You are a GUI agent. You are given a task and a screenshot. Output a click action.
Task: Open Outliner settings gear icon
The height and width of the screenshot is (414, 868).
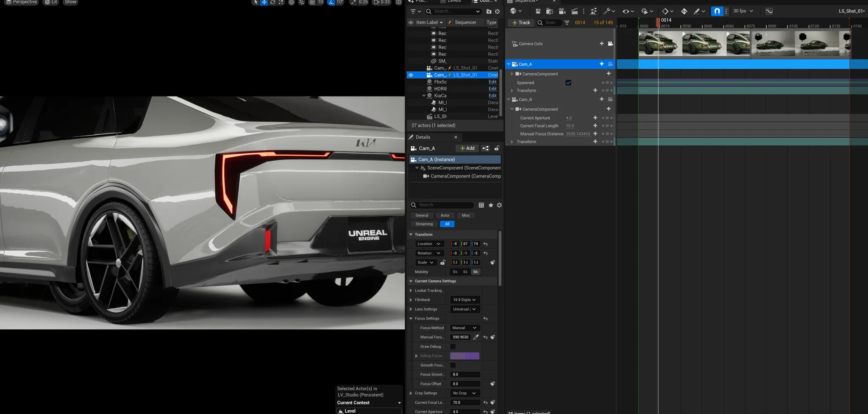pos(498,11)
